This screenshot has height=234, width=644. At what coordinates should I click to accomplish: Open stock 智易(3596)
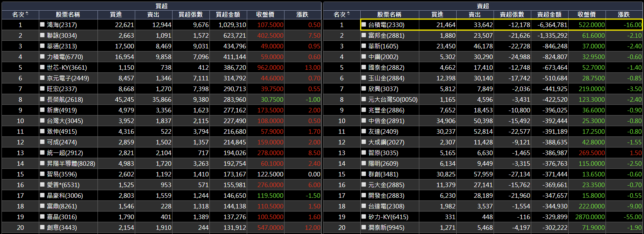coord(62,174)
